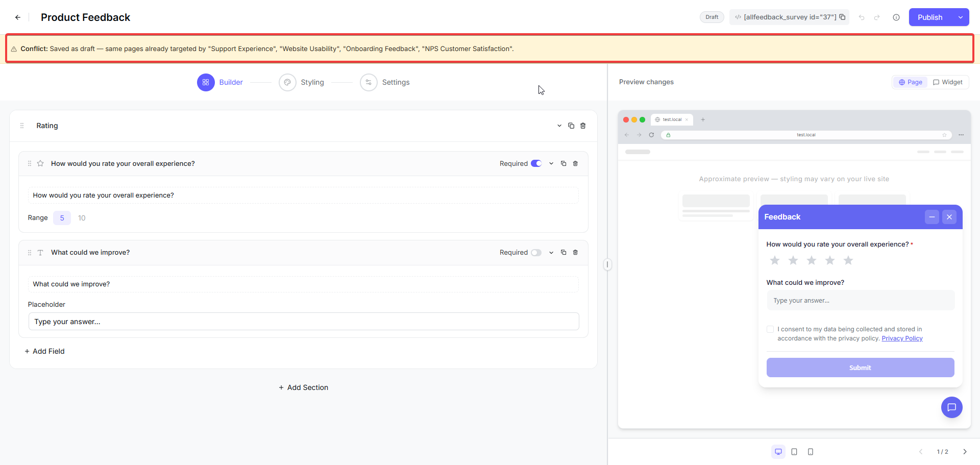Click the floating chat bubble launcher
980x465 pixels.
(x=952, y=407)
